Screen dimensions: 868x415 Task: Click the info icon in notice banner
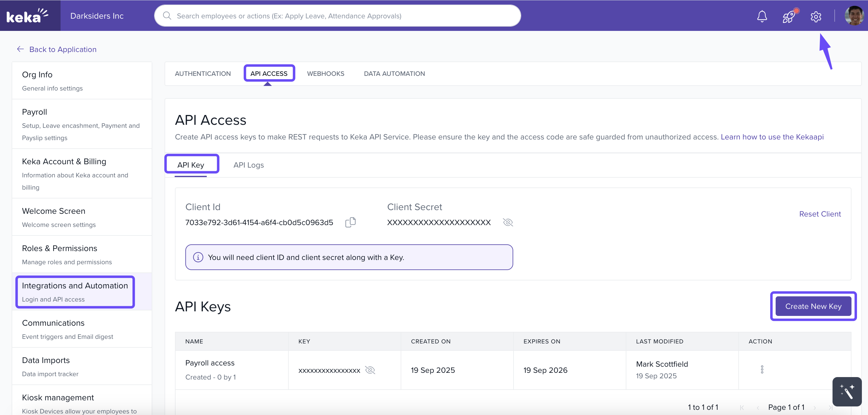pos(198,258)
